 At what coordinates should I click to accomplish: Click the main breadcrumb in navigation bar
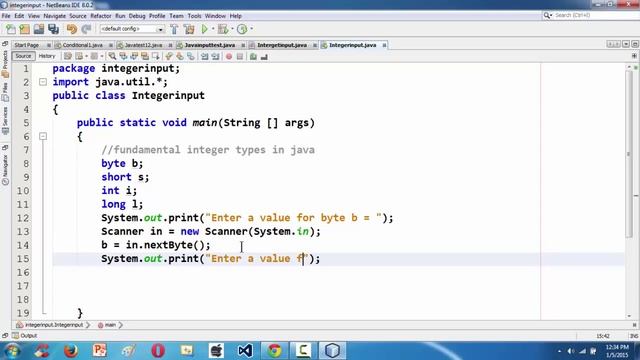[107, 325]
